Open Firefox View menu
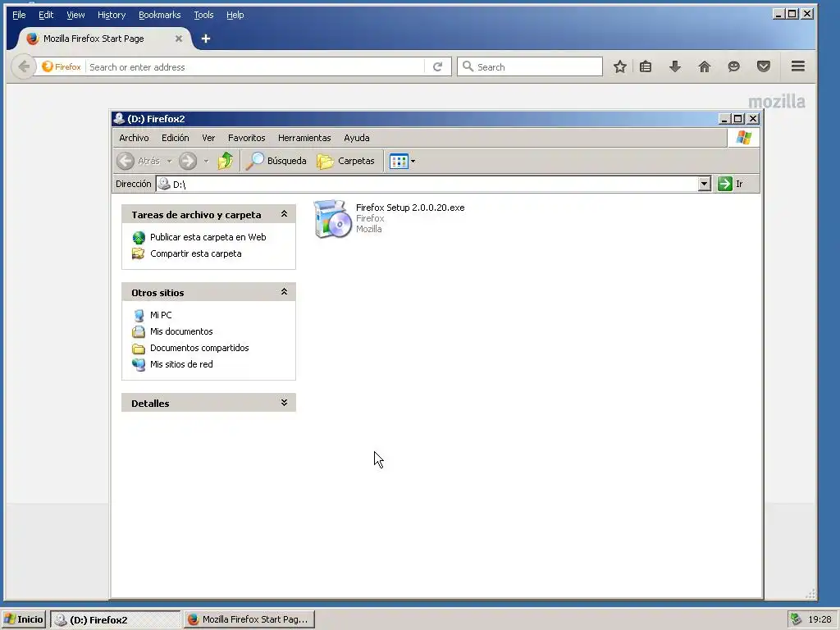Image resolution: width=840 pixels, height=630 pixels. tap(75, 15)
